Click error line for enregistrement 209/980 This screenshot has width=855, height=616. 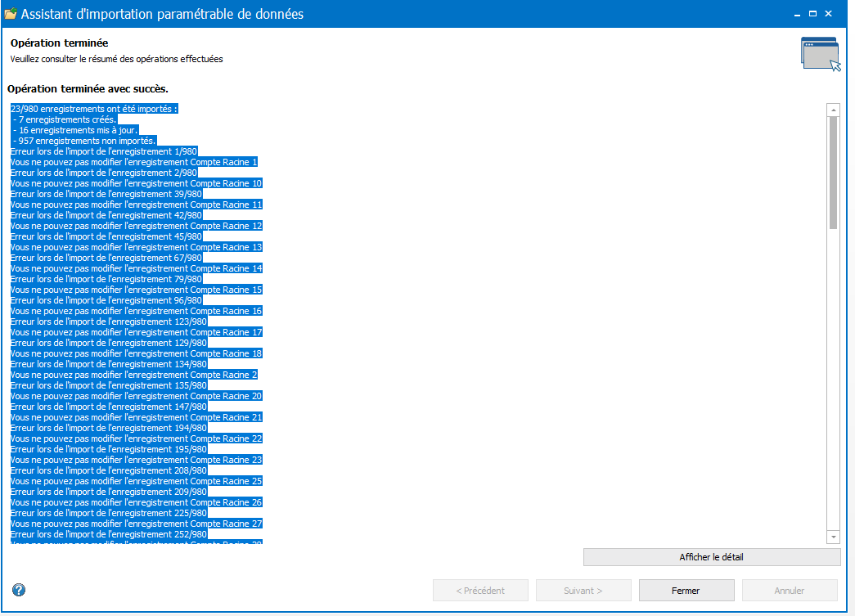click(109, 492)
